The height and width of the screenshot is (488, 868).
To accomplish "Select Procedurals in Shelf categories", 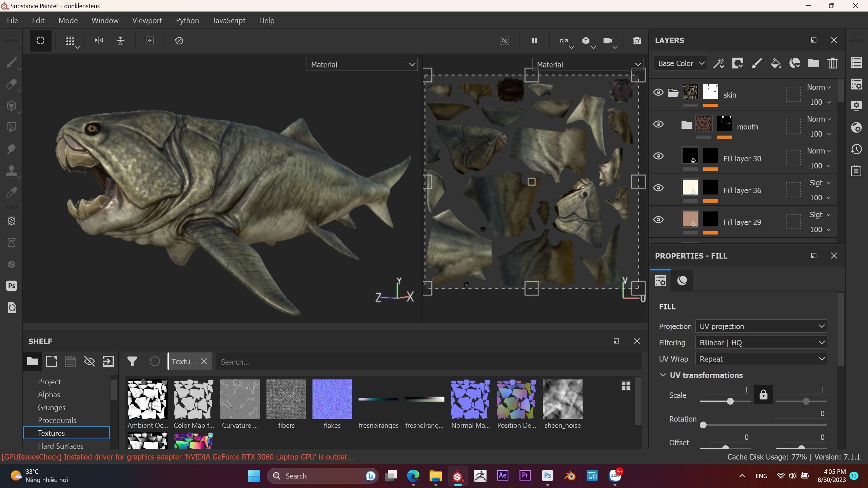I will (x=57, y=420).
